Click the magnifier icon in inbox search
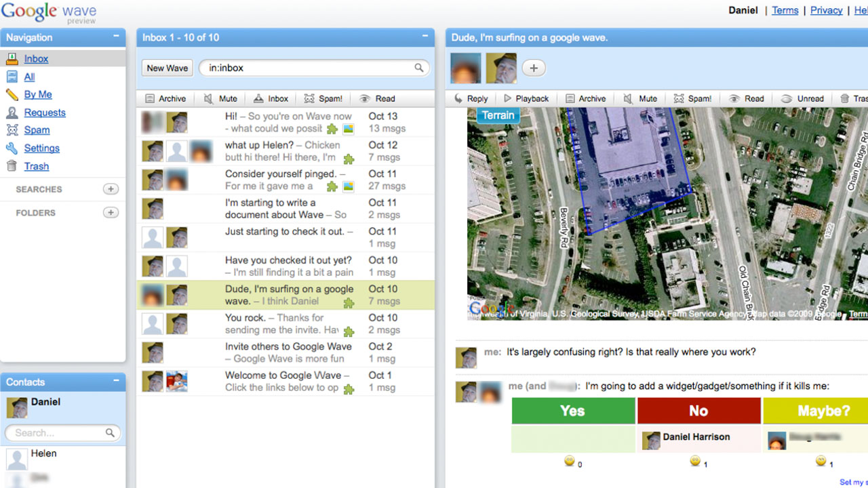 tap(419, 68)
